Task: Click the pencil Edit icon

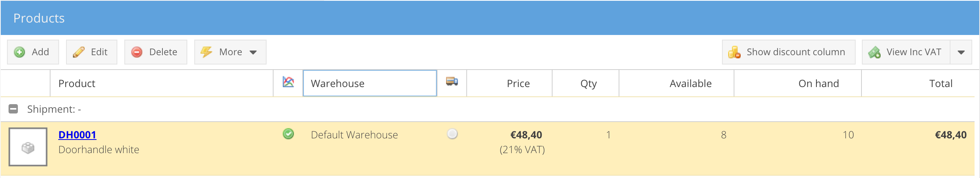Action: pos(78,52)
